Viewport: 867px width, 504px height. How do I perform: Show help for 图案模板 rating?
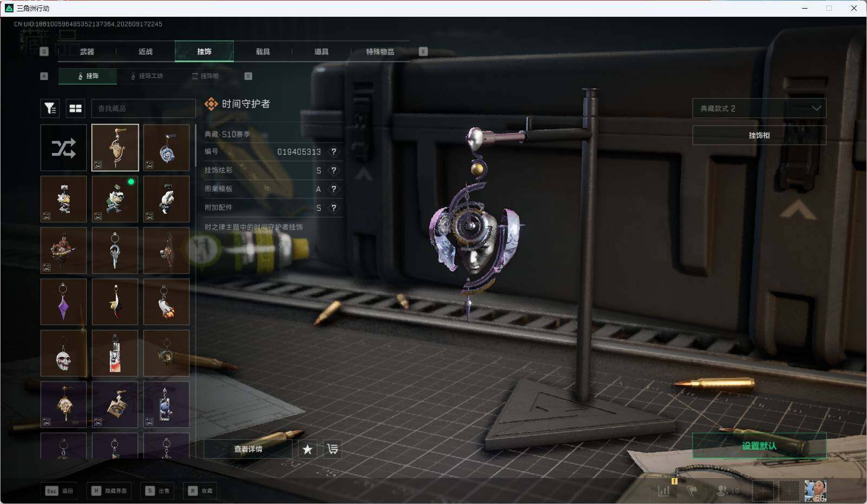point(334,189)
